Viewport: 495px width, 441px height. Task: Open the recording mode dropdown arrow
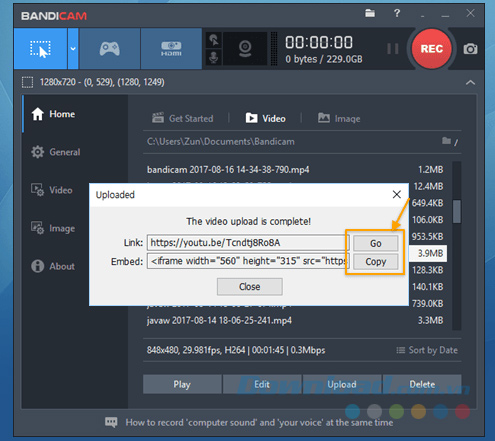(73, 49)
